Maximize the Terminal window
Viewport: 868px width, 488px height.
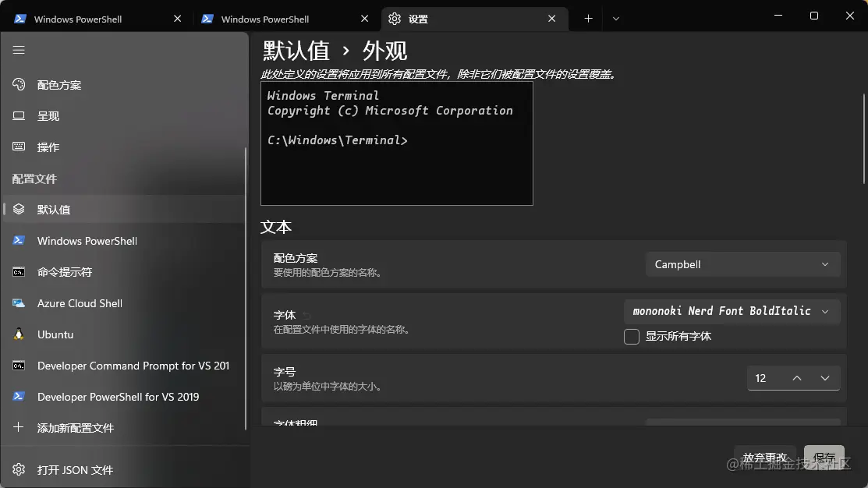[x=813, y=16]
